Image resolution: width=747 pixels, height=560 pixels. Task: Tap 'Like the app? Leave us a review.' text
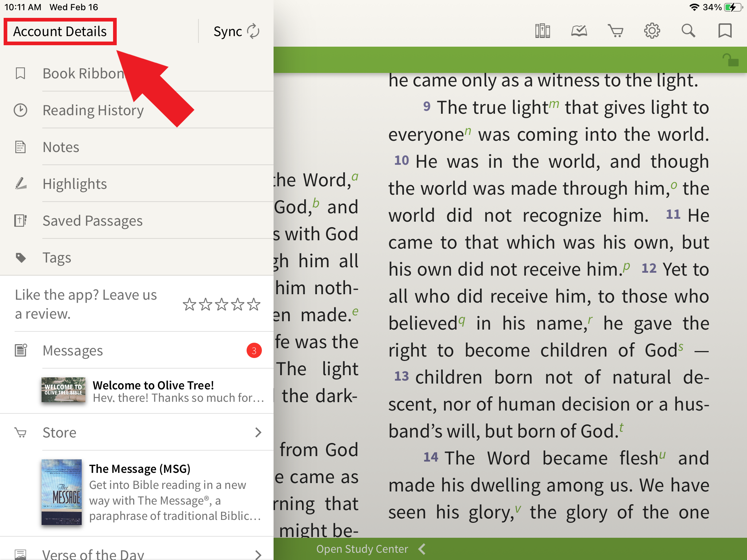pos(86,304)
